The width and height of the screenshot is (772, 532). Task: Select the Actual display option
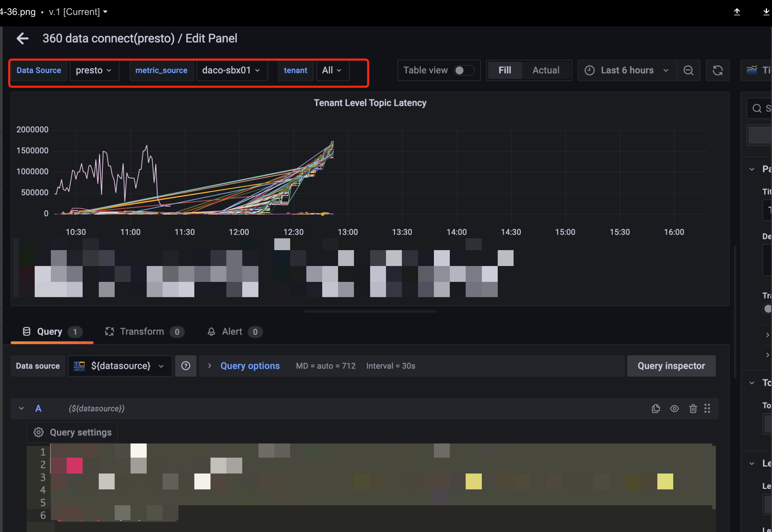(x=546, y=70)
